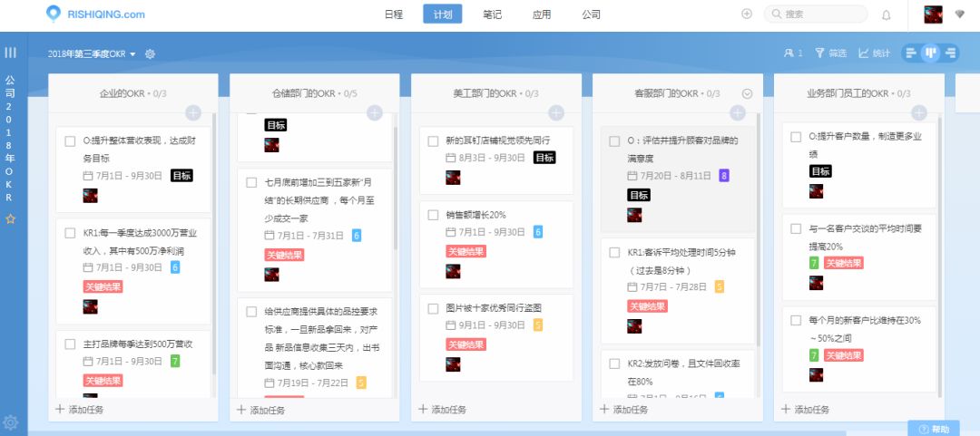Click 添加任务 in 企业的OKR column
This screenshot has height=436, width=980.
click(x=79, y=409)
